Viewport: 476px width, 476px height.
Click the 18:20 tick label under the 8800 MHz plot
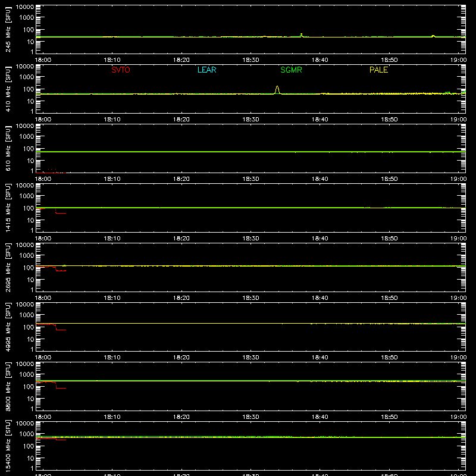click(181, 417)
